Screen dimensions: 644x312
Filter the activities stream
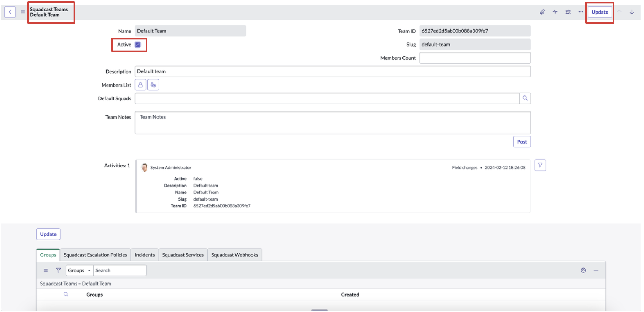pyautogui.click(x=540, y=165)
